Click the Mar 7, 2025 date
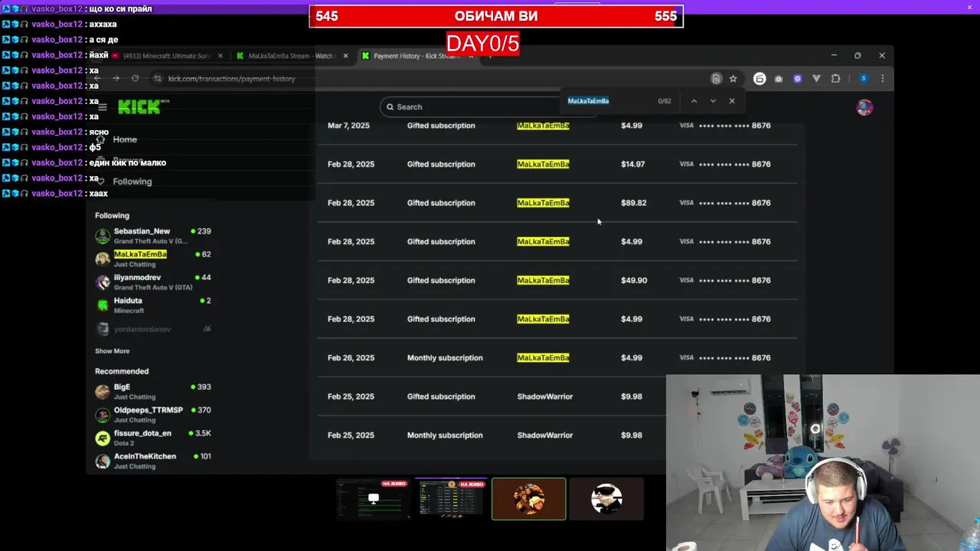The height and width of the screenshot is (551, 980). tap(348, 126)
